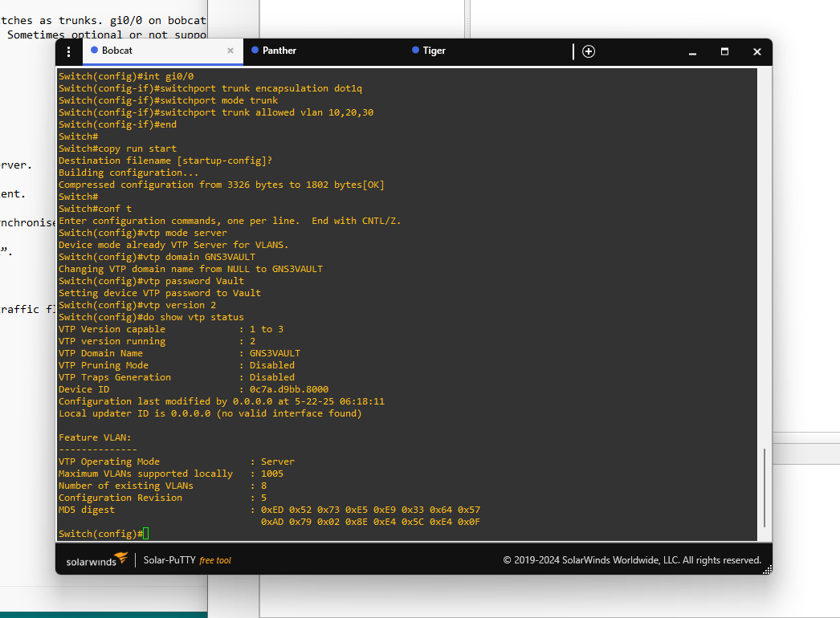Click the 'copy run start' command line
This screenshot has width=840, height=618.
(x=117, y=148)
